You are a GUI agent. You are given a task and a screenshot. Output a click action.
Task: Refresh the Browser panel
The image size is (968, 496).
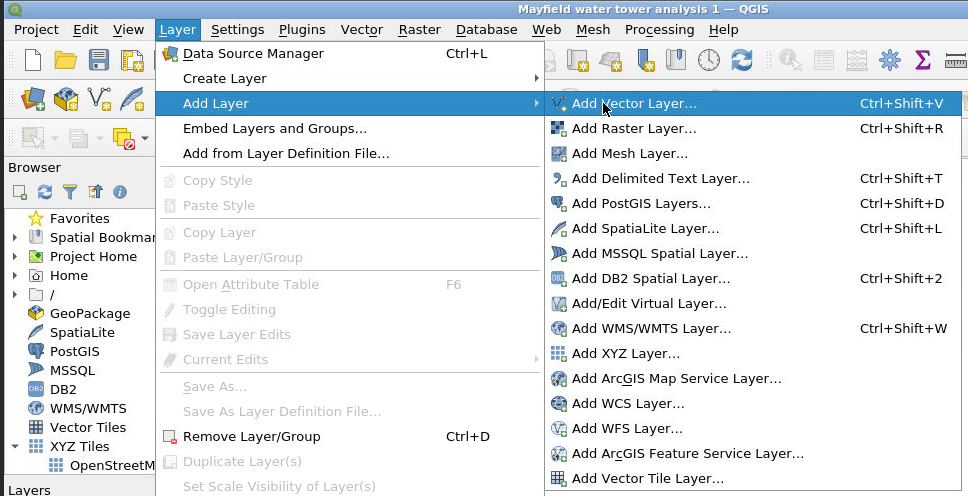pos(45,192)
